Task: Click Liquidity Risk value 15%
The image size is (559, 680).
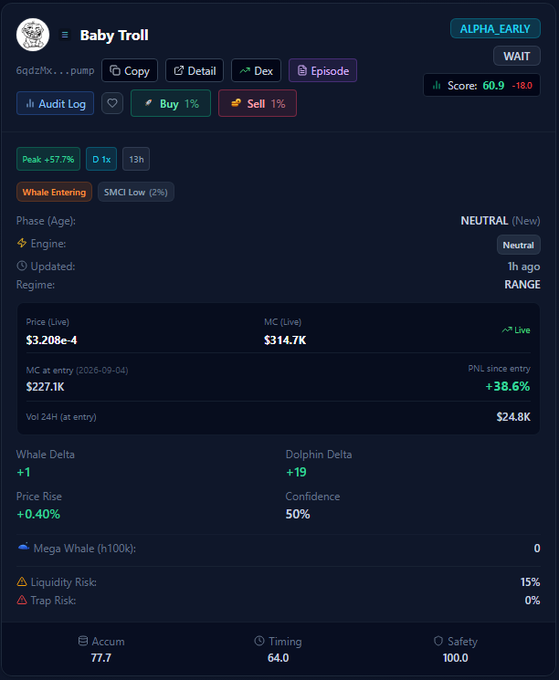Action: 530,582
